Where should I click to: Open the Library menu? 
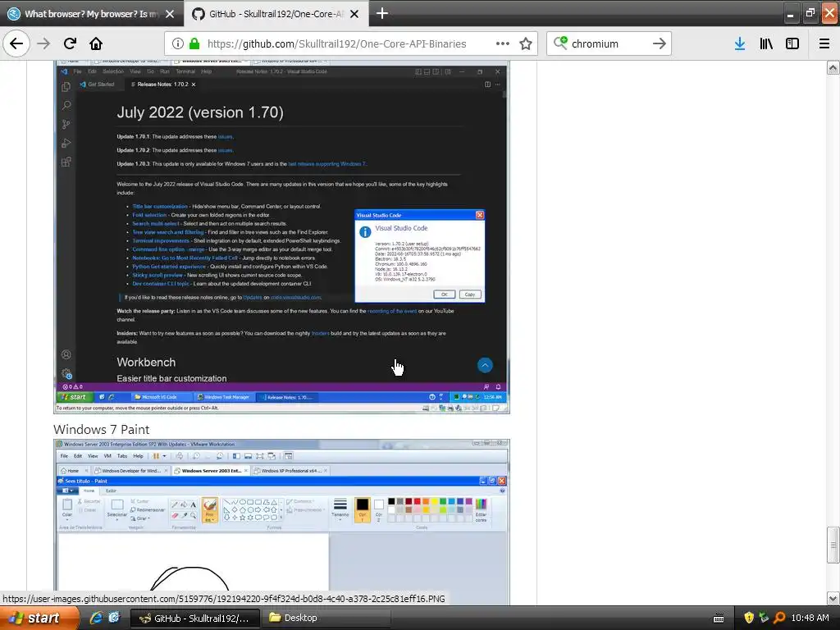coord(766,43)
